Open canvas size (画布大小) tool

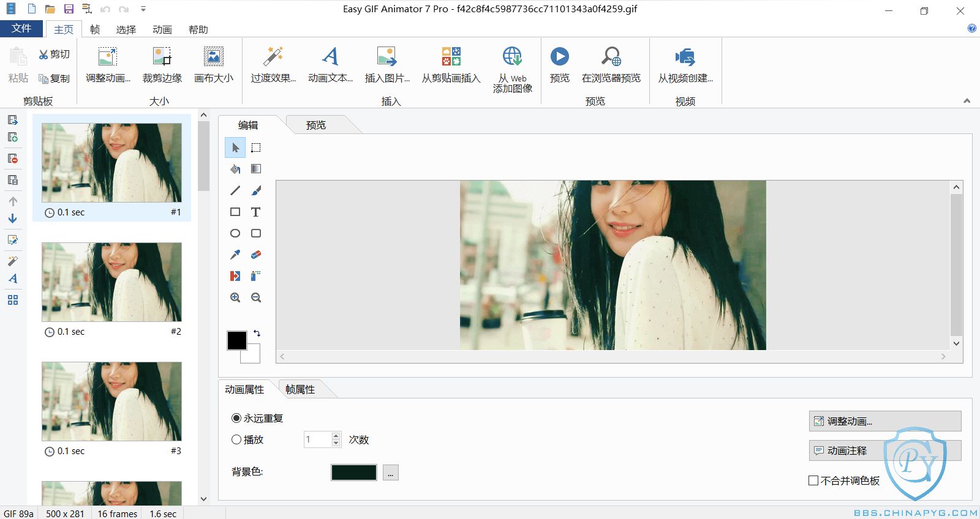coord(214,65)
